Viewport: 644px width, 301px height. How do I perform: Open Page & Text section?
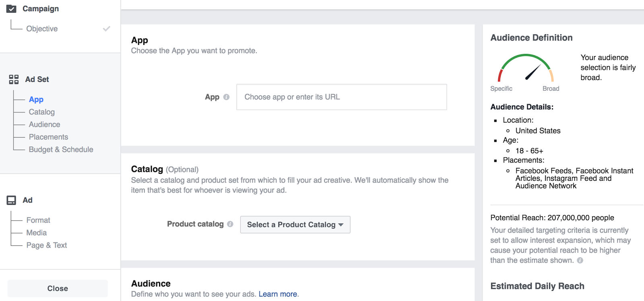(47, 245)
